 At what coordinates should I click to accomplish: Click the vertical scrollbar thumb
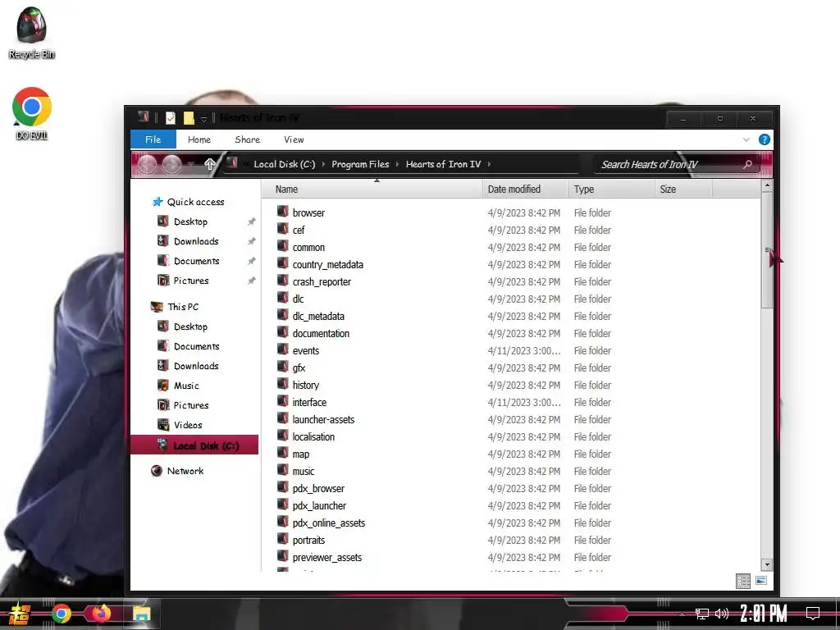tap(767, 250)
